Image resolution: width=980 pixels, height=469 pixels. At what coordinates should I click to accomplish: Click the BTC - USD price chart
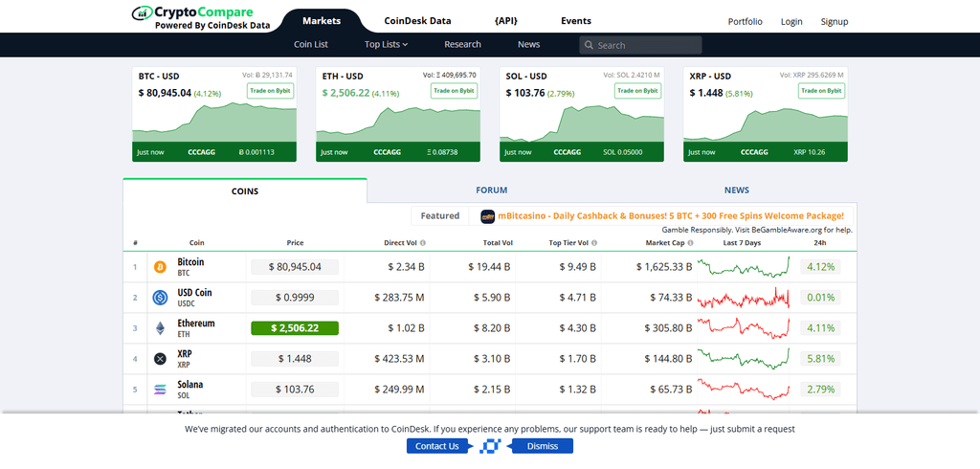[214, 123]
